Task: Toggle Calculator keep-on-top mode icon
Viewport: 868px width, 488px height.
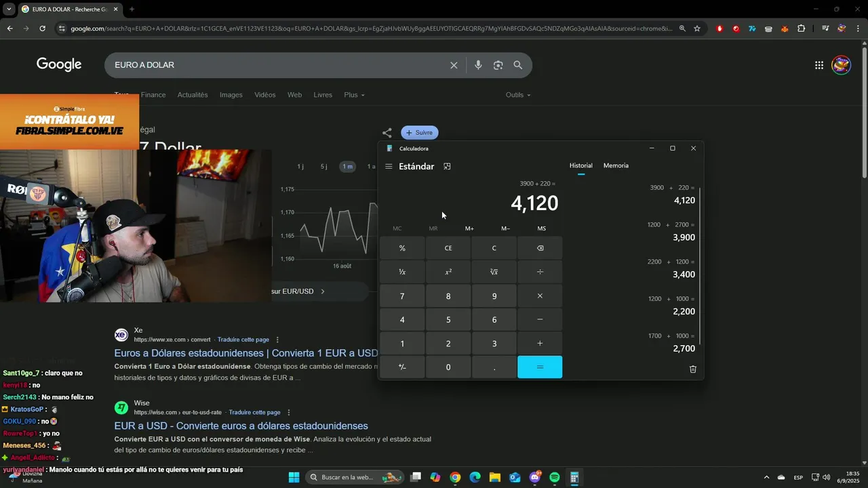Action: coord(447,167)
